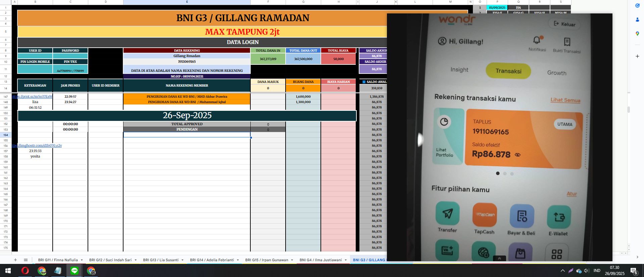Image resolution: width=644 pixels, height=277 pixels.
Task: Select the active cell E154
Action: click(187, 135)
